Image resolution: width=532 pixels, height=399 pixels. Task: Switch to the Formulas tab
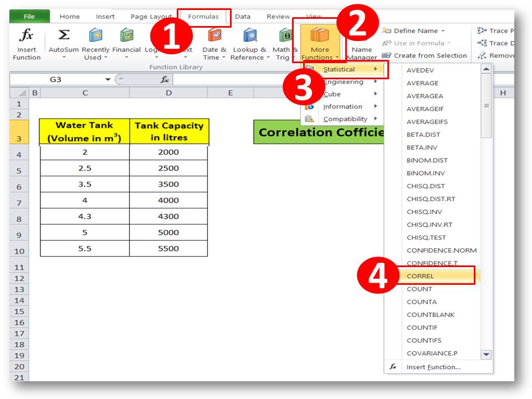pyautogui.click(x=204, y=17)
